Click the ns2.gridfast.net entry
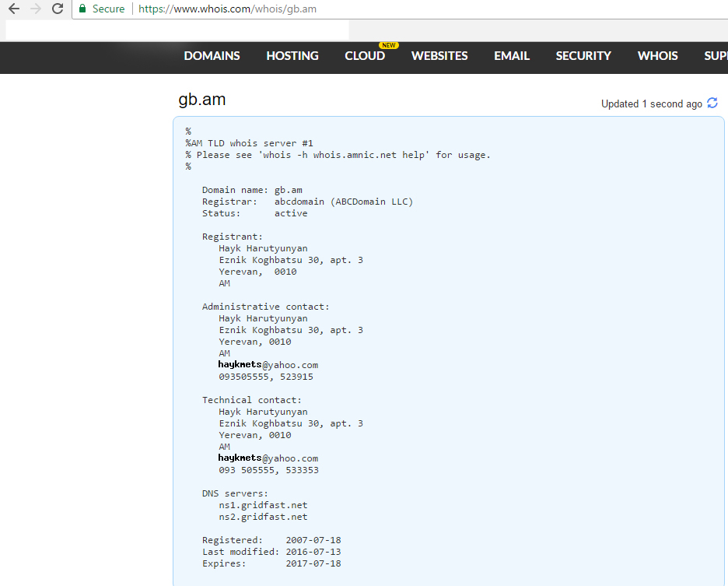 point(263,517)
